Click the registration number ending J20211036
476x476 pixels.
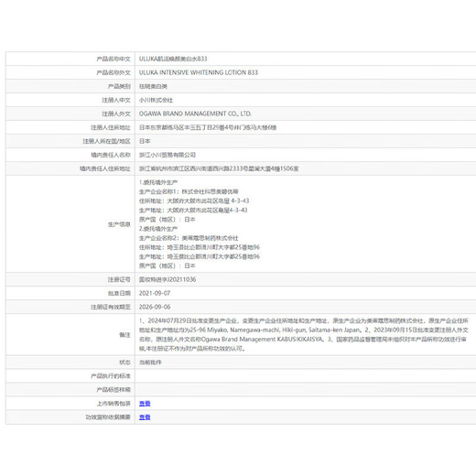(x=168, y=279)
